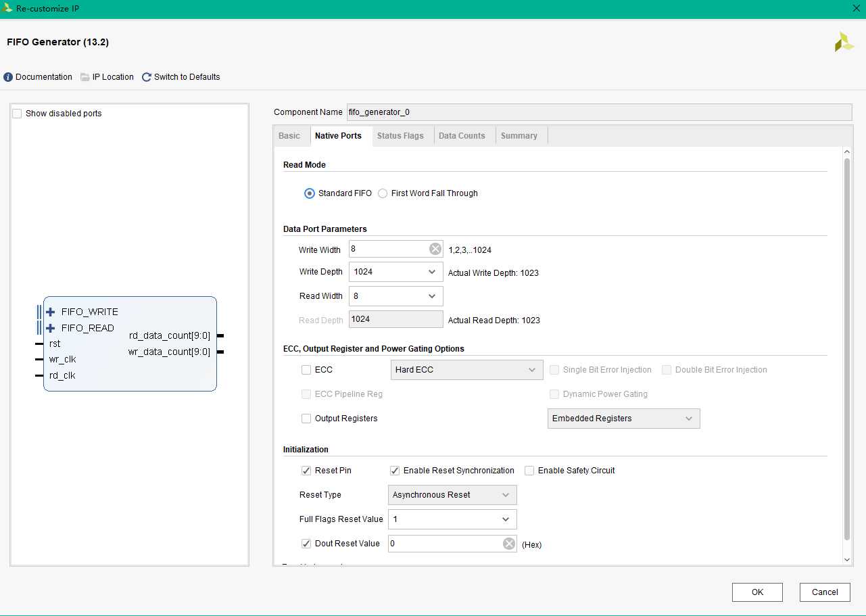Click the vertical scrollbar thumb

tap(847, 349)
